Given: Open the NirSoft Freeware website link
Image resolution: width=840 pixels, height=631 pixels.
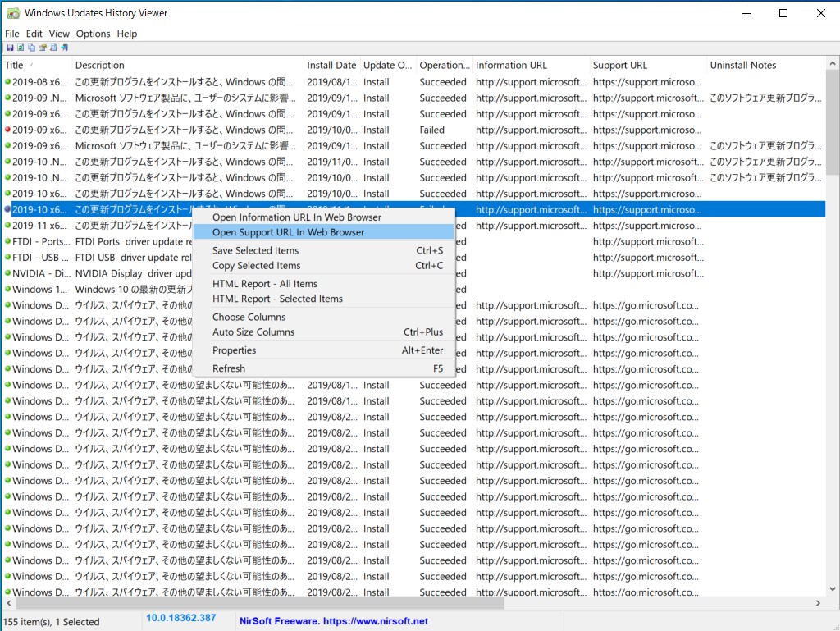Looking at the screenshot, I should coord(333,620).
